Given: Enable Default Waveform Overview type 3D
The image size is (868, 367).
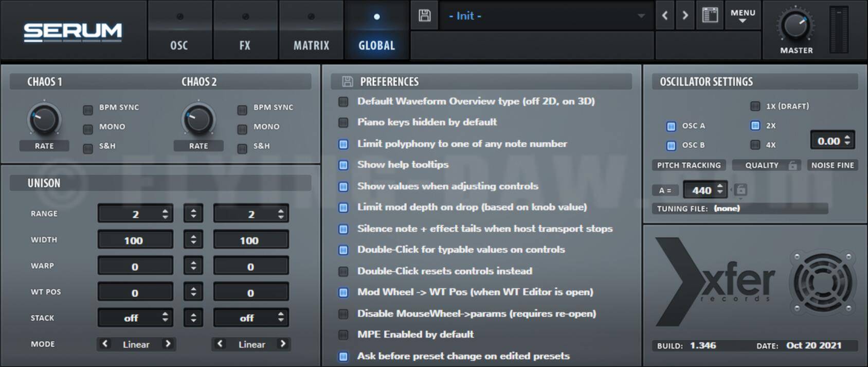Looking at the screenshot, I should (x=343, y=102).
